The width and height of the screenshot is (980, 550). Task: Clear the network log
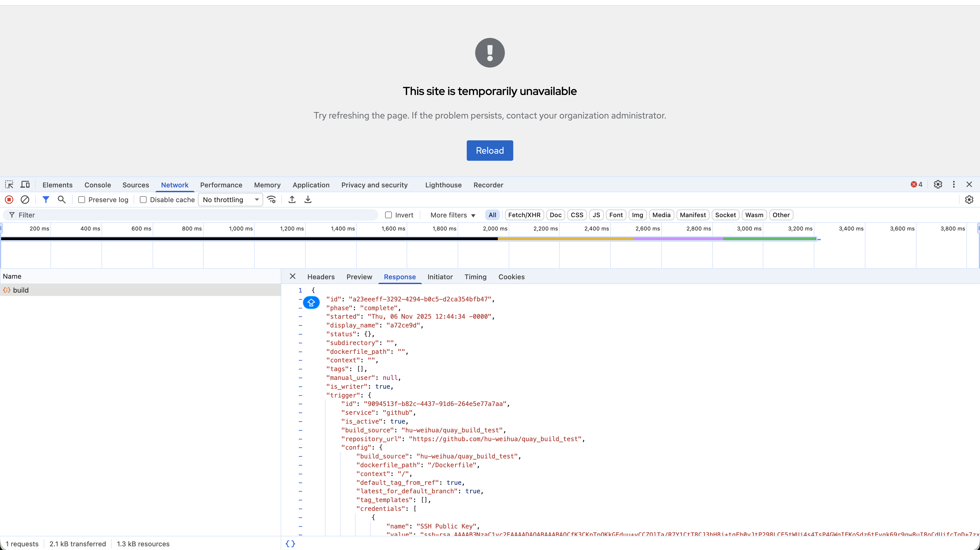(x=25, y=200)
